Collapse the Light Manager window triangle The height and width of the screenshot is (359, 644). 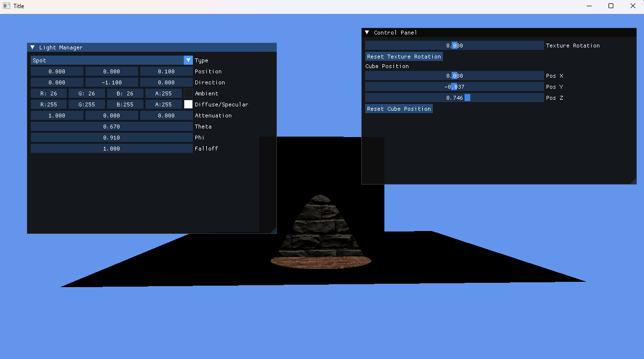[33, 47]
